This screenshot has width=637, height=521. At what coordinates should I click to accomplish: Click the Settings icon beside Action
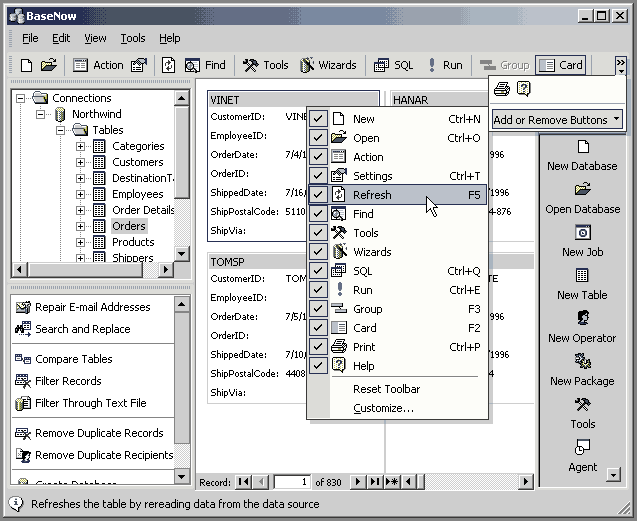click(x=139, y=65)
